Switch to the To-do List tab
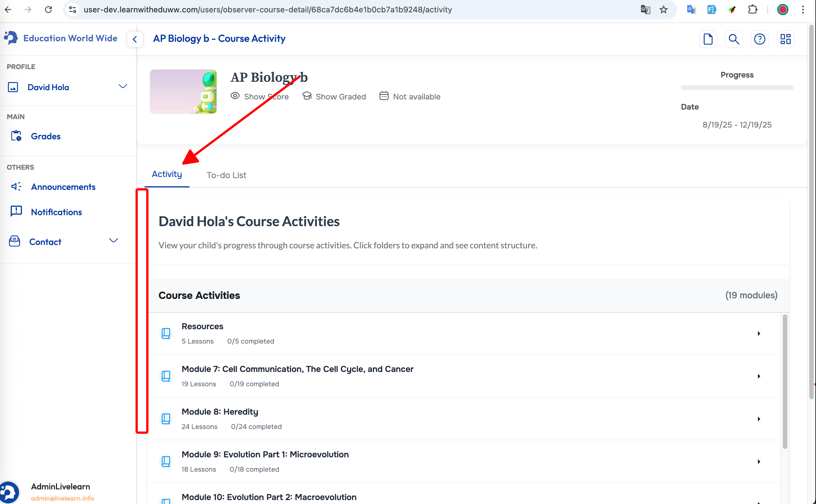The image size is (816, 504). [226, 175]
